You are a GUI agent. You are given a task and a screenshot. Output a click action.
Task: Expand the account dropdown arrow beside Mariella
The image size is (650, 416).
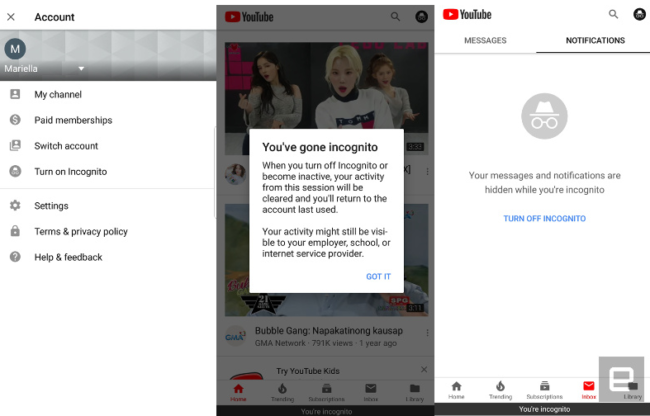(x=81, y=68)
